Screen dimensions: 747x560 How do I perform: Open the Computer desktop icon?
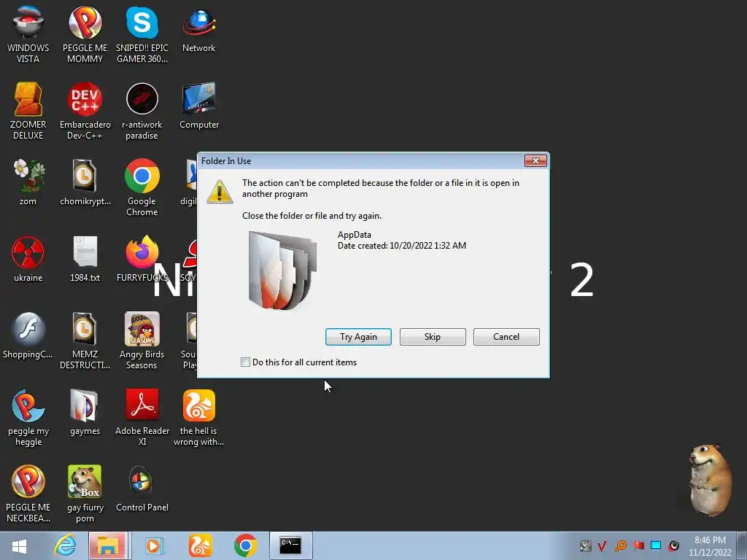pos(199,106)
